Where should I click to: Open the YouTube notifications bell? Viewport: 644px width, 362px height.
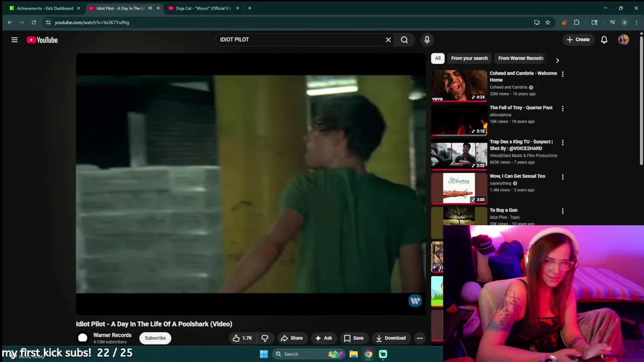pyautogui.click(x=604, y=40)
